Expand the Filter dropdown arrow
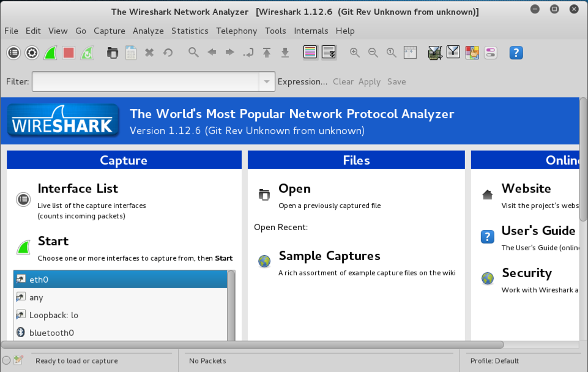The width and height of the screenshot is (588, 372). pos(267,82)
